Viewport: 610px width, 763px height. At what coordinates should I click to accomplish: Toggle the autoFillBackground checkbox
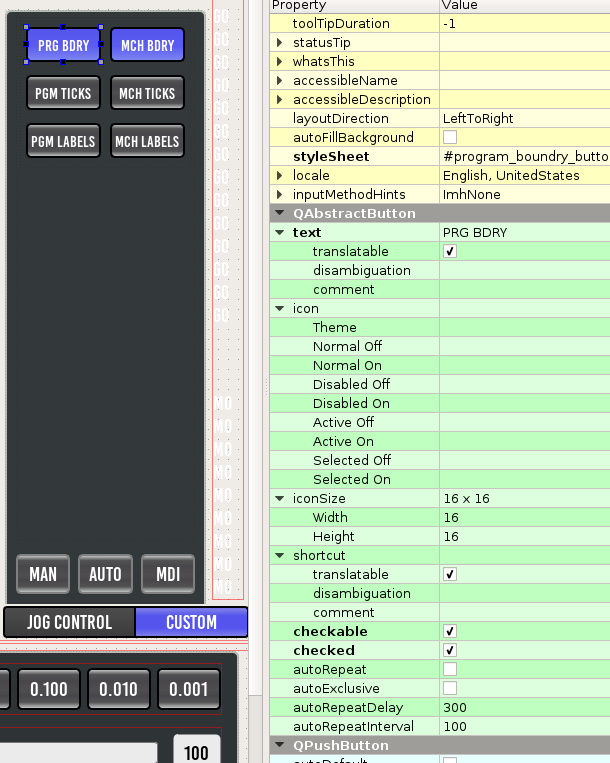450,137
